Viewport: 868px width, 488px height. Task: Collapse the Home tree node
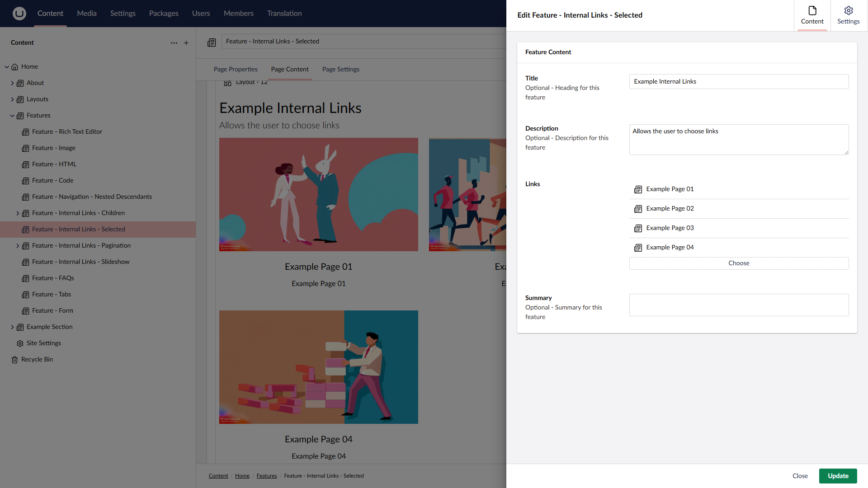coord(7,67)
